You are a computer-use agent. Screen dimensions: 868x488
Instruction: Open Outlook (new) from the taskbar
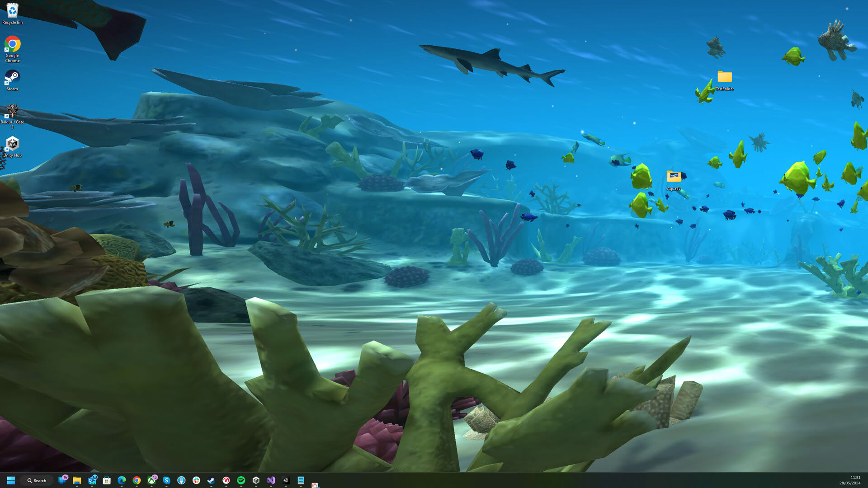tap(92, 480)
